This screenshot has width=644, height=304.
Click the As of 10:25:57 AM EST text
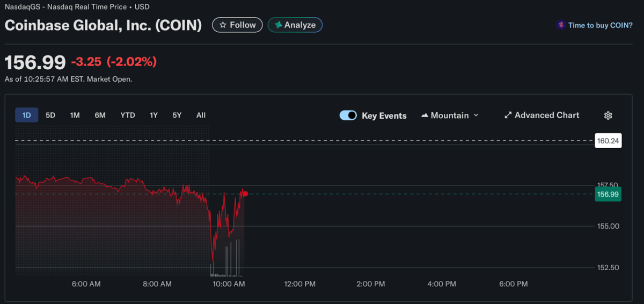point(69,79)
